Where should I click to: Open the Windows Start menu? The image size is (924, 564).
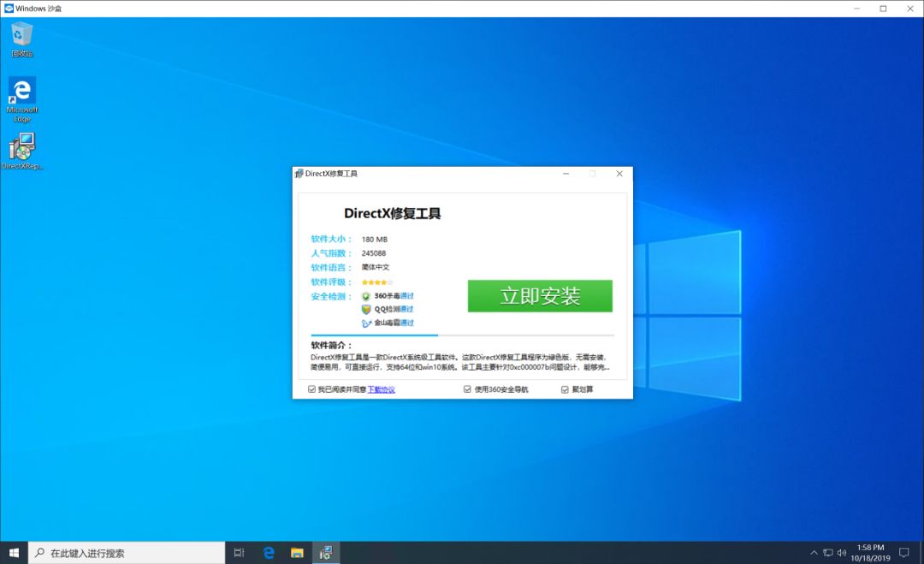[x=13, y=552]
